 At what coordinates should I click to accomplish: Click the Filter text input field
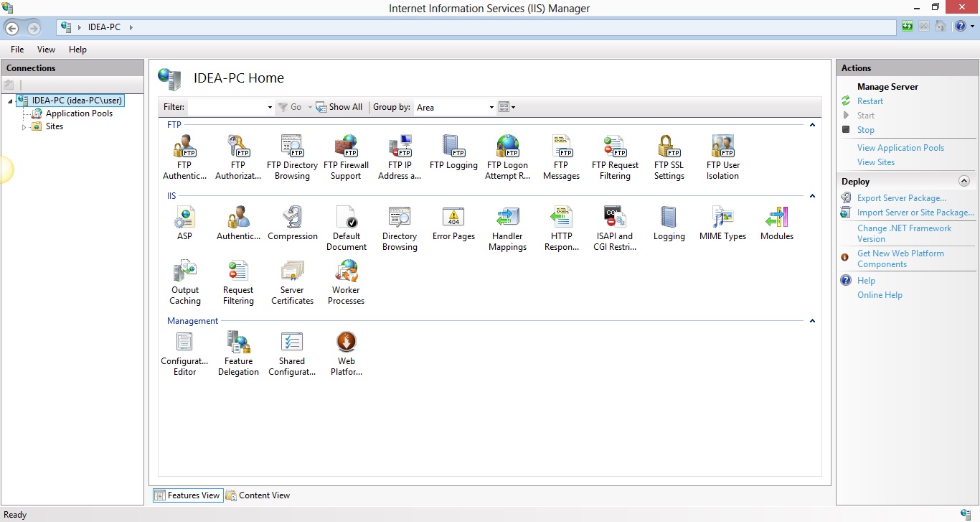click(227, 107)
